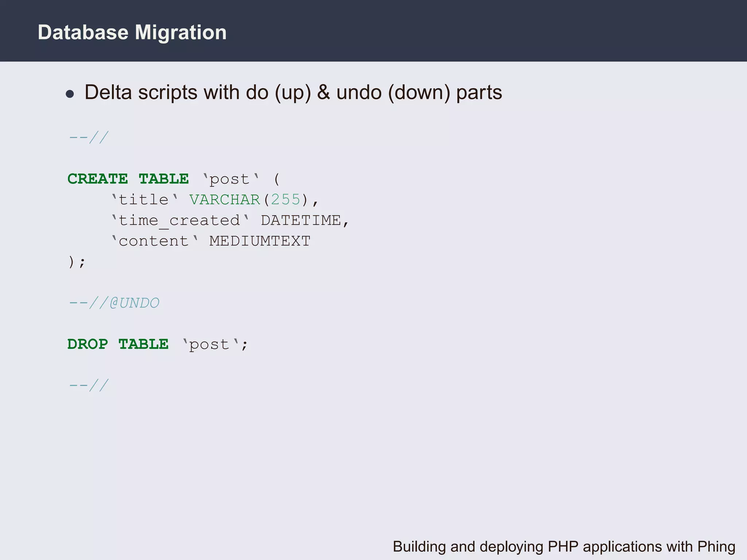Click the '--//@UNDO' comment marker
This screenshot has height=560, width=747.
coord(114,303)
